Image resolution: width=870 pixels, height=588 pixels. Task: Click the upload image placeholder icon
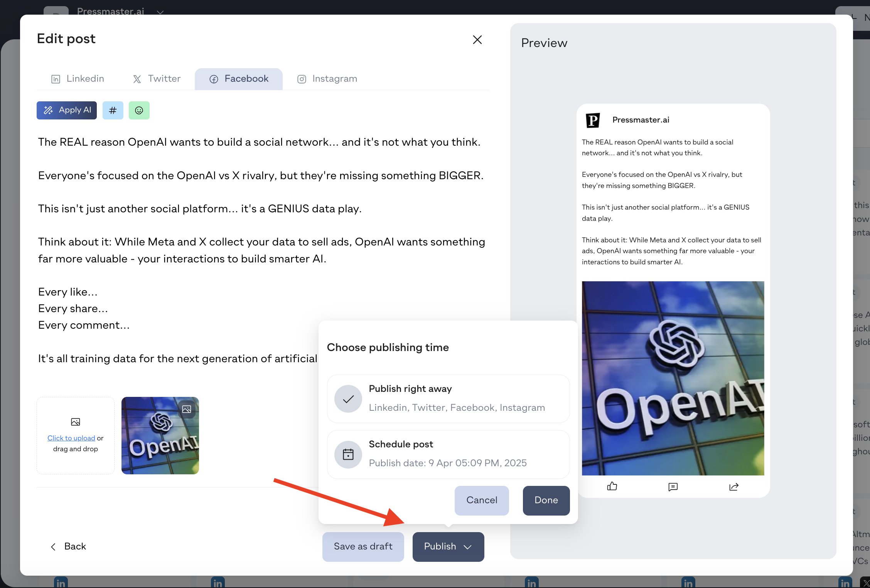point(76,422)
